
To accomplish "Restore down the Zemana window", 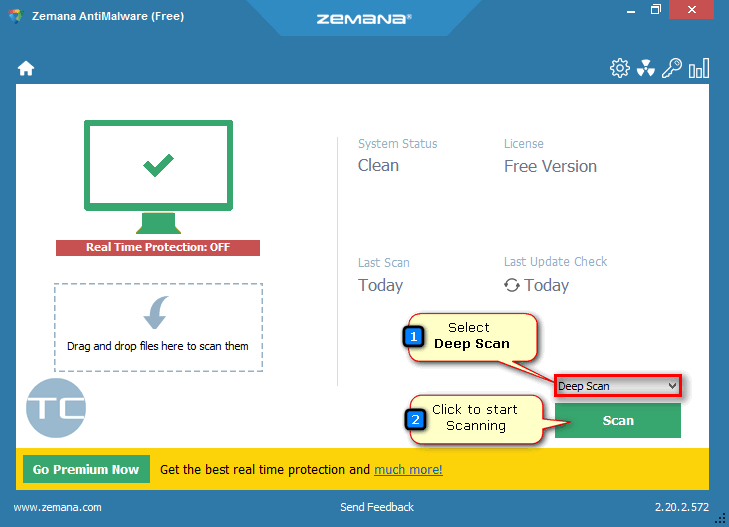I will pyautogui.click(x=656, y=10).
